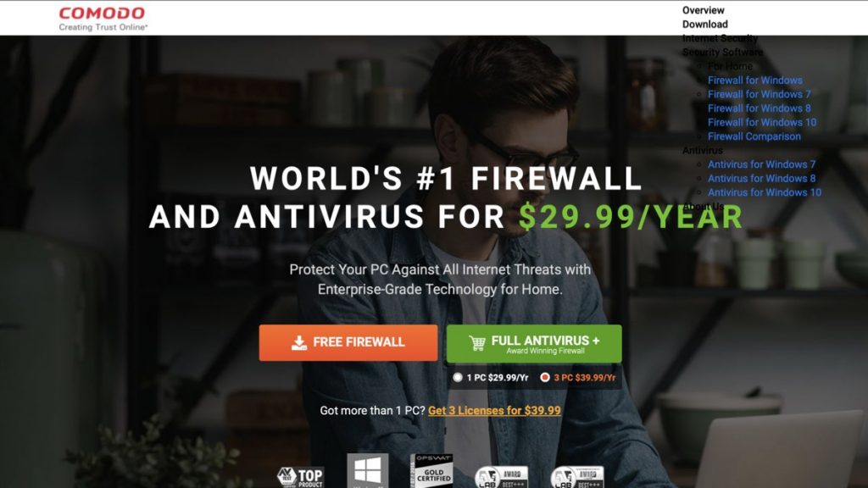Viewport: 868px width, 488px height.
Task: Click the AV-Test Top Product badge
Action: coord(301,477)
